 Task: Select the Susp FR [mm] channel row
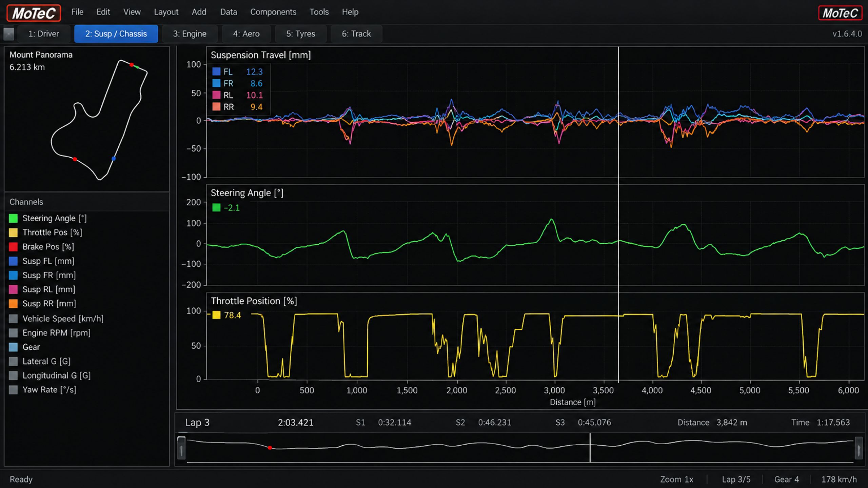pos(87,275)
